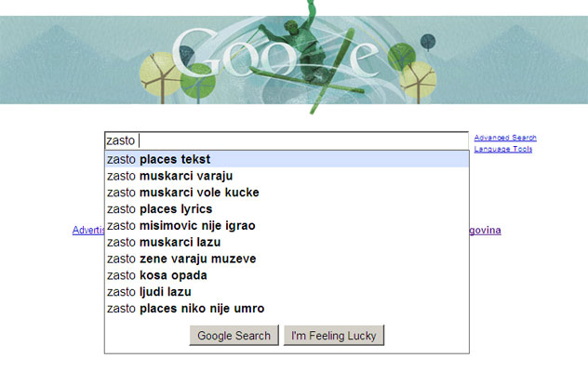This screenshot has width=588, height=372.
Task: Choose the 'zasto ljudi lazu' suggestion
Action: 287,292
